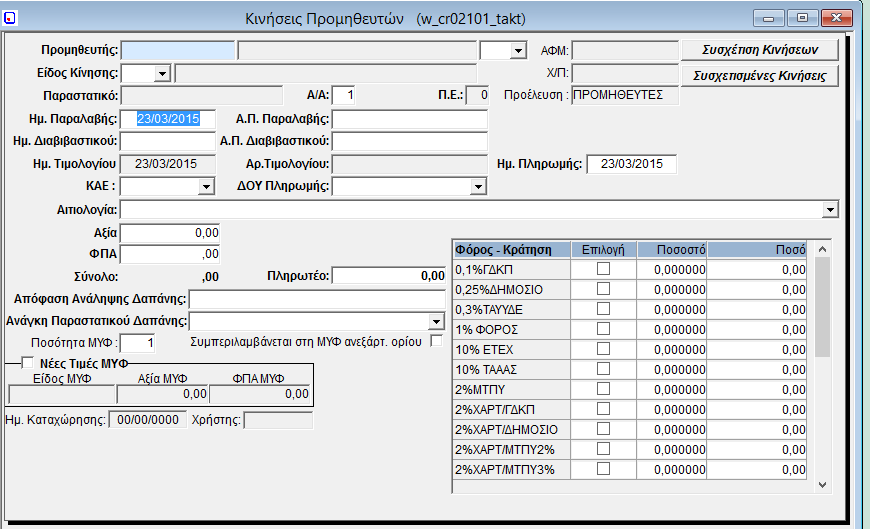Viewport: 870px width, 529px height.
Task: Click the Ημ. Διαβιβαστικού date field
Action: pos(168,141)
